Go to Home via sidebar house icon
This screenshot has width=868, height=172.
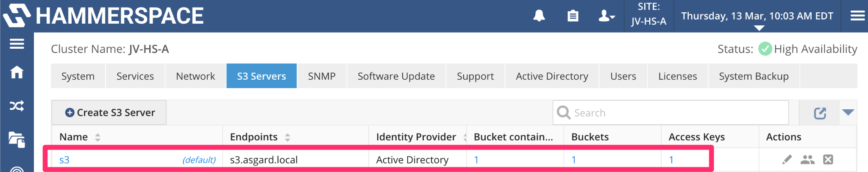click(x=17, y=72)
